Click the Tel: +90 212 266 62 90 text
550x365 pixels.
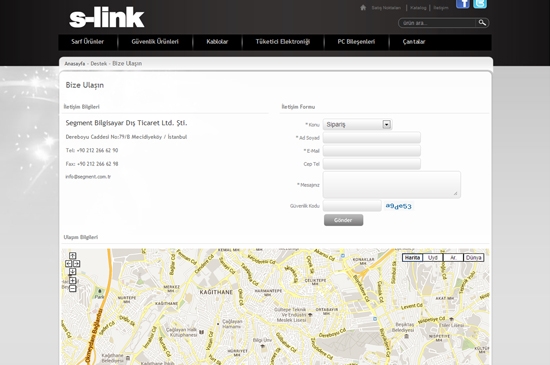click(92, 150)
